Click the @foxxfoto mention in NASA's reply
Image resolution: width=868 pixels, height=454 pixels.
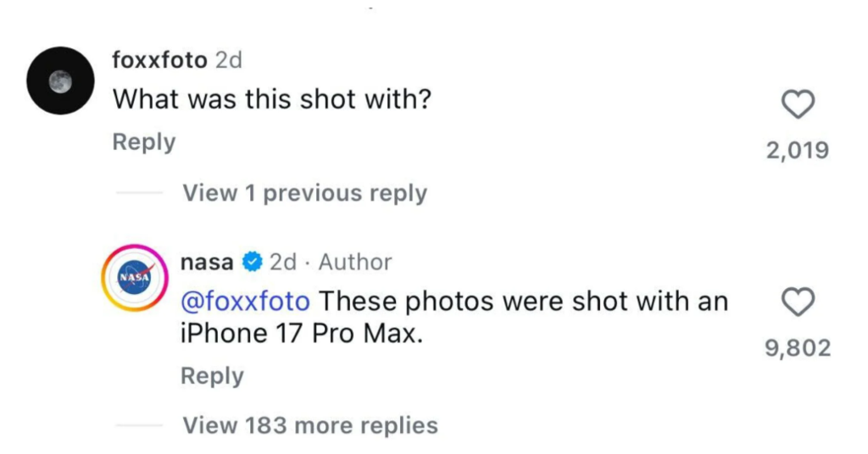pos(245,301)
